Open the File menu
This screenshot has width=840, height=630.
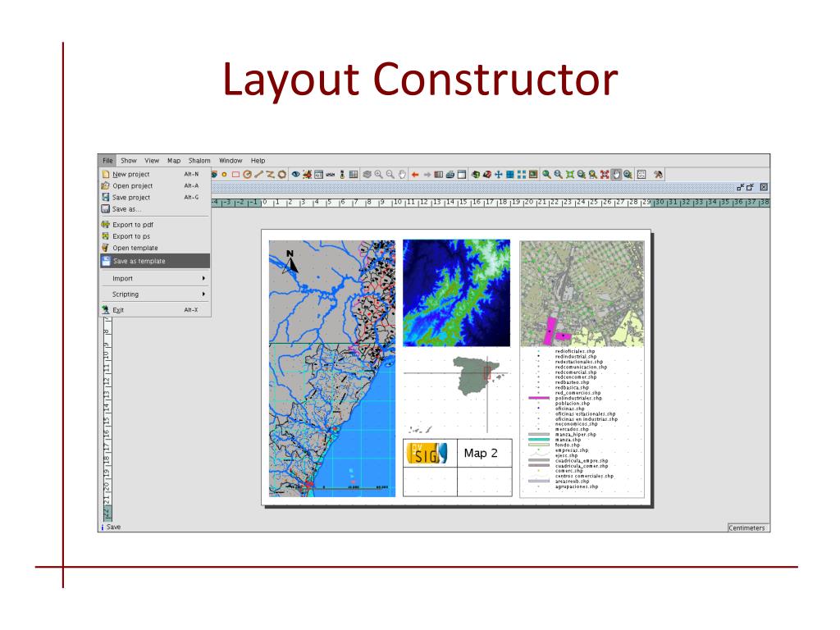tap(107, 161)
